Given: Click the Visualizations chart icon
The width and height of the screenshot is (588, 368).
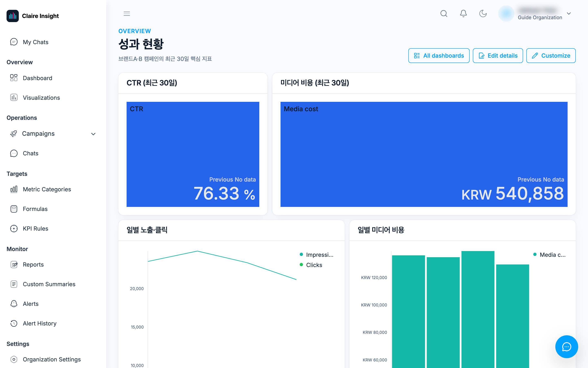Looking at the screenshot, I should 14,98.
